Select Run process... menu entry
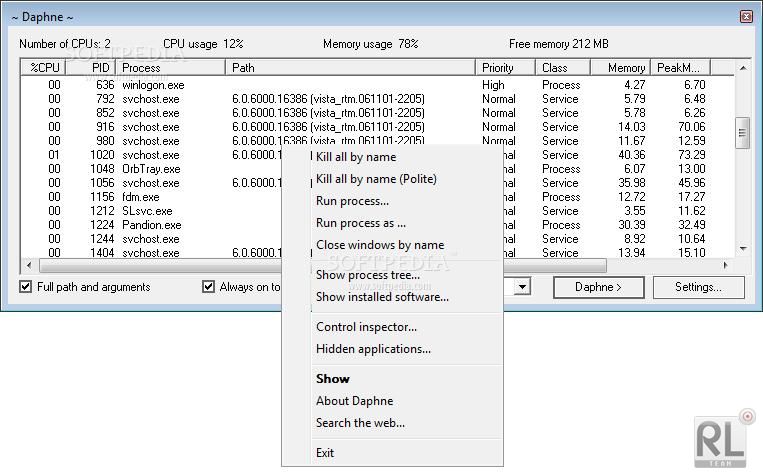The width and height of the screenshot is (763, 476). pyautogui.click(x=352, y=201)
